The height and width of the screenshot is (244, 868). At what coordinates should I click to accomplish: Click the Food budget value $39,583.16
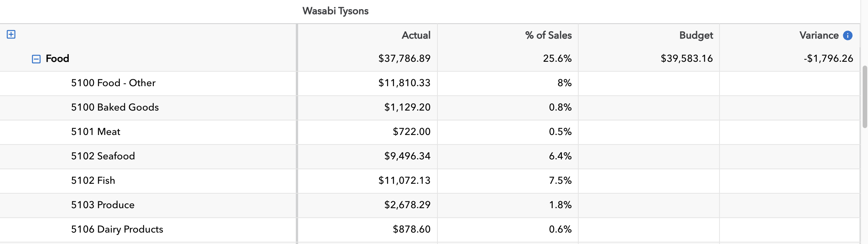[687, 59]
